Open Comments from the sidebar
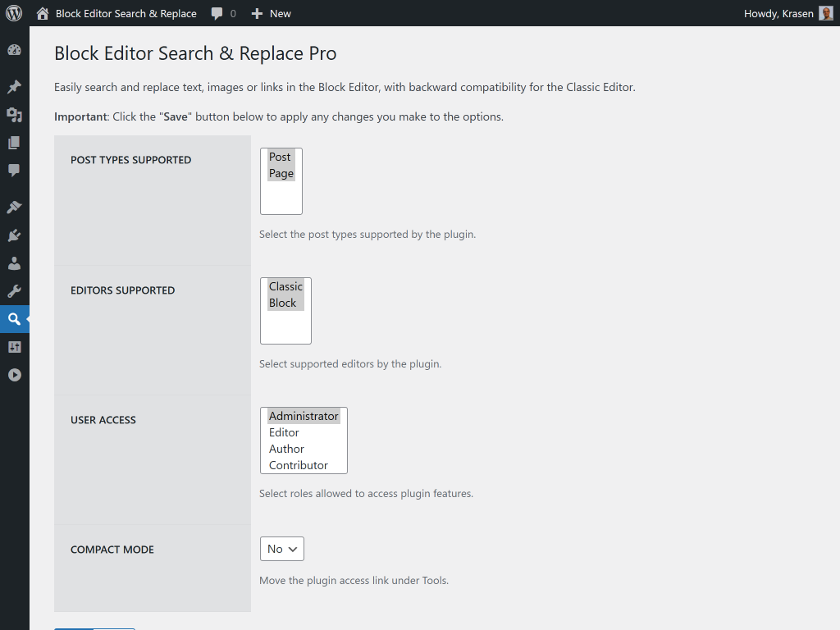840x630 pixels. point(15,171)
